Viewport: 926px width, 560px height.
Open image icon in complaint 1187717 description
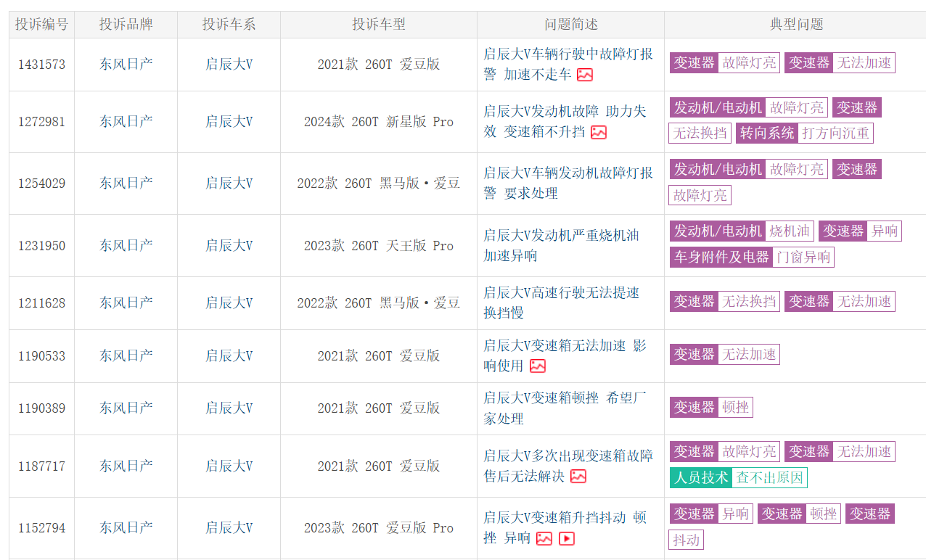(578, 477)
